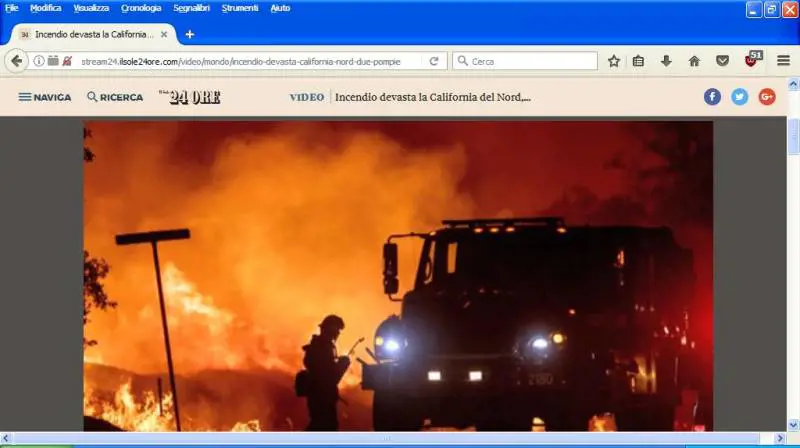800x448 pixels.
Task: Open the Visualizza menu
Action: click(x=91, y=8)
